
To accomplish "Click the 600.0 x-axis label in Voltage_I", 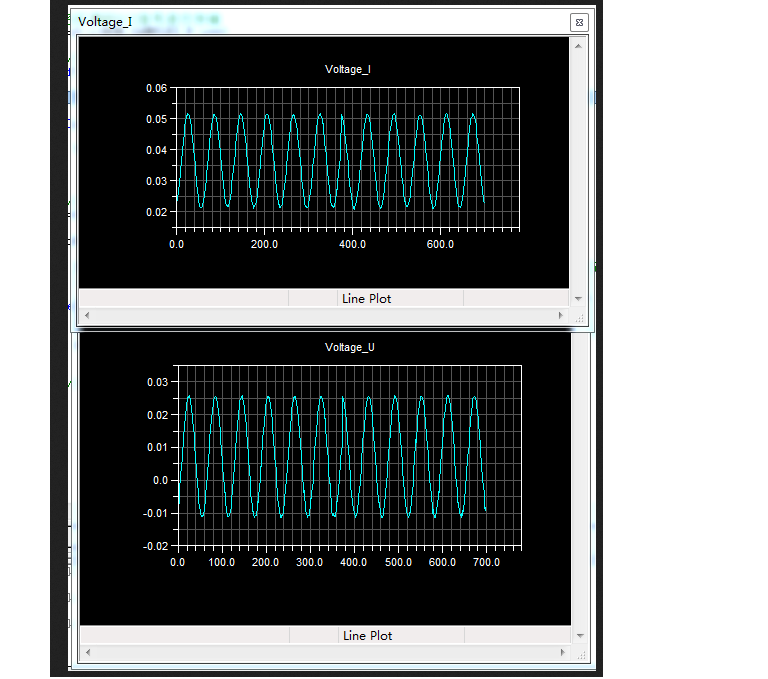I will [440, 244].
